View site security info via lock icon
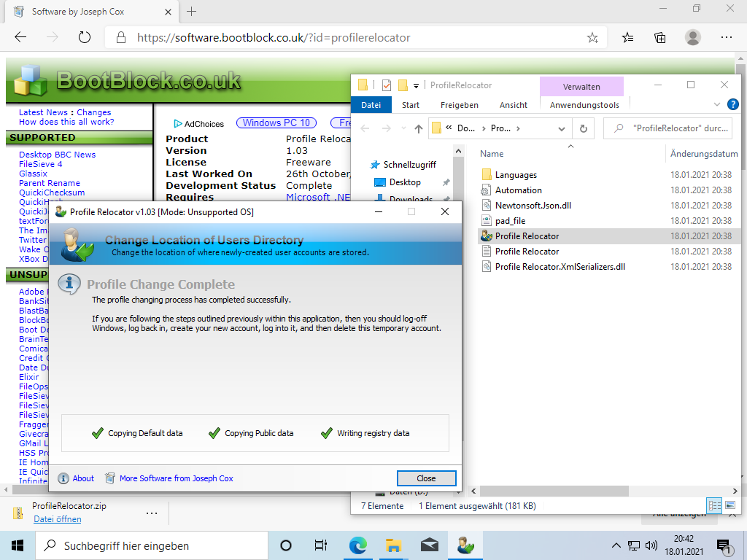The image size is (747, 560). [121, 38]
